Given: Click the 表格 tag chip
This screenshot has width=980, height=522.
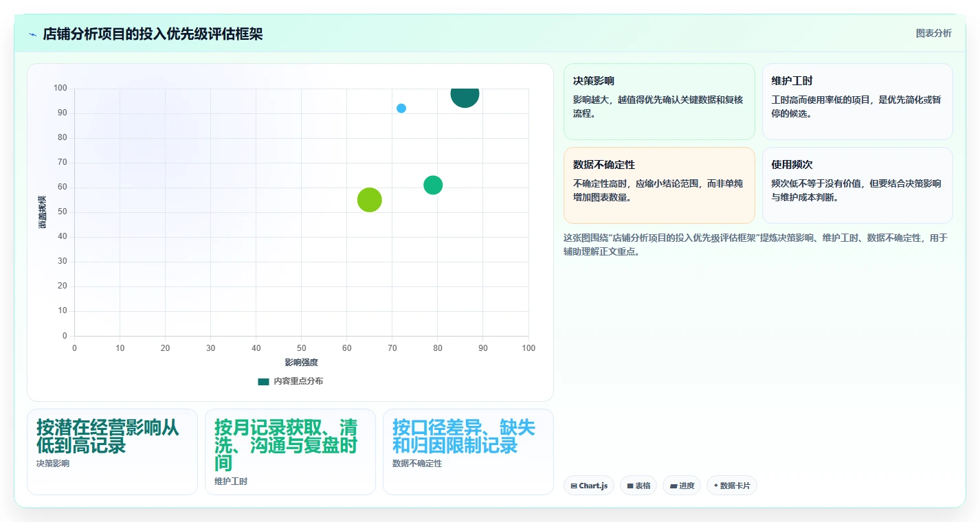Looking at the screenshot, I should 638,486.
